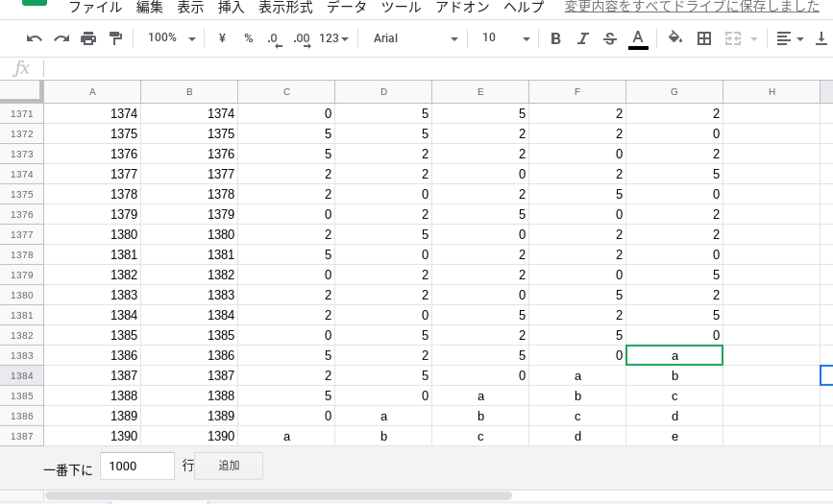The height and width of the screenshot is (504, 833).
Task: Select column F header
Action: (x=577, y=92)
